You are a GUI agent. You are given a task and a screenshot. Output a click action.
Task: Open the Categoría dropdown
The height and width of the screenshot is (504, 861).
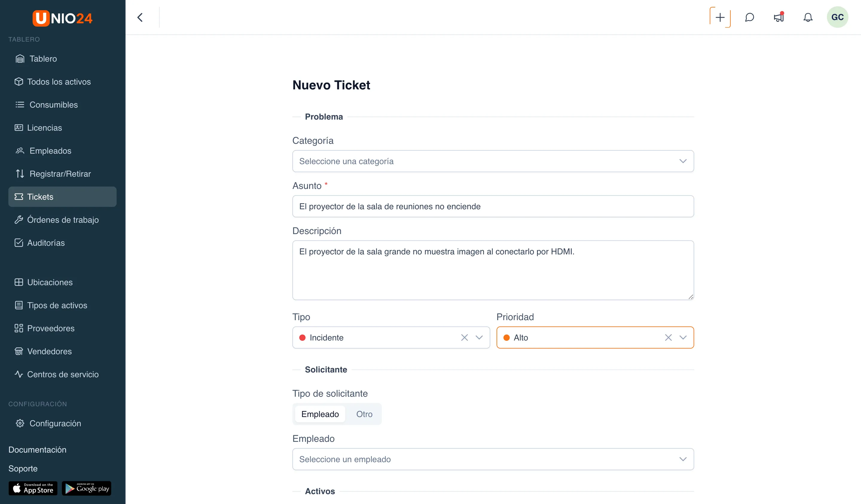point(493,161)
